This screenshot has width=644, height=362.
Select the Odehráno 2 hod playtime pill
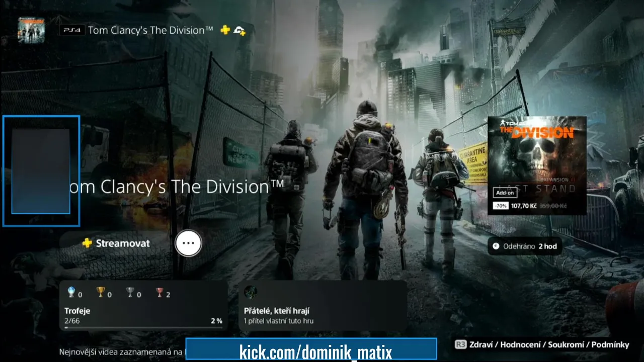[x=524, y=246]
